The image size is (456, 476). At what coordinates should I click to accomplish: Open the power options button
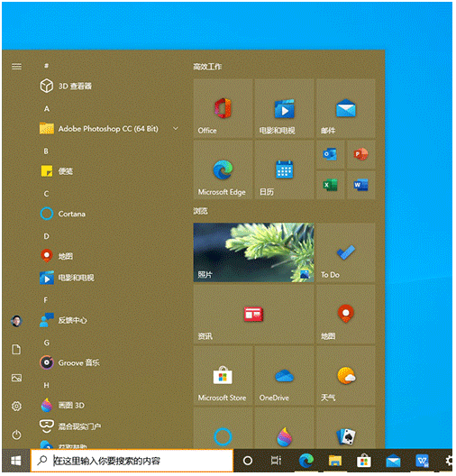tap(17, 435)
